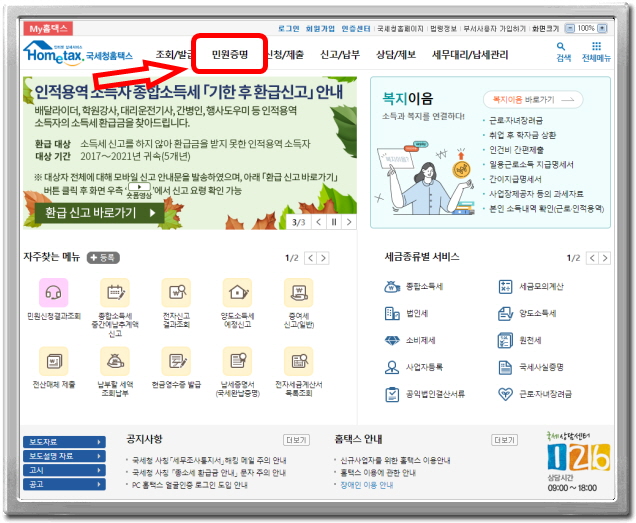This screenshot has width=636, height=523.
Task: Open the 세무대리/납세관리 menu
Action: click(470, 54)
